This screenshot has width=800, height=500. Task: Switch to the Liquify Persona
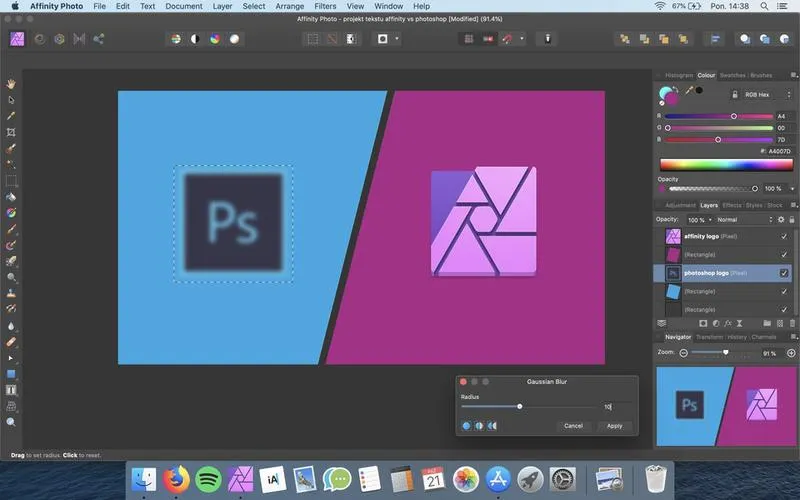40,39
